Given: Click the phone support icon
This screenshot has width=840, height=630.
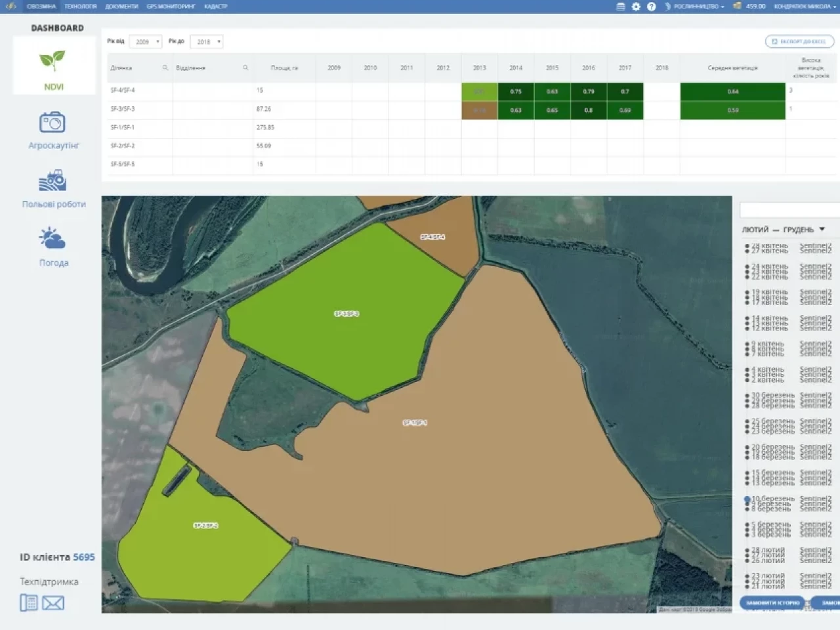Looking at the screenshot, I should tap(29, 602).
